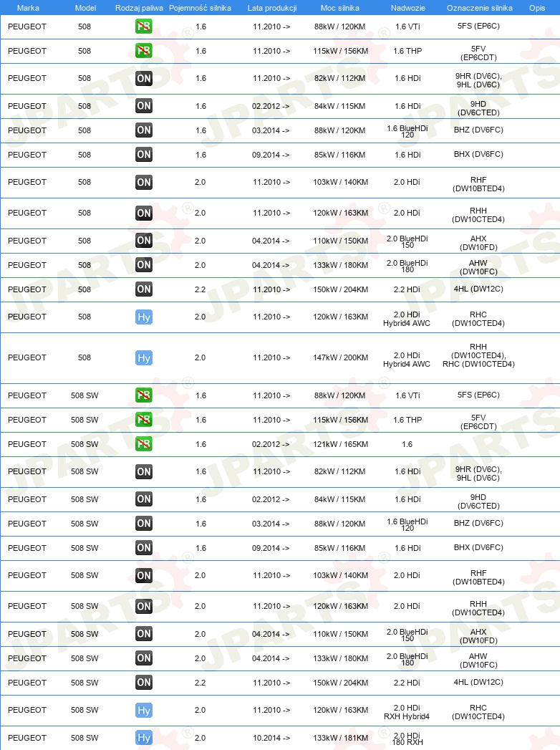Click Hy hybrid icon in 147kW/200KM row
The height and width of the screenshot is (750, 560).
[x=144, y=357]
